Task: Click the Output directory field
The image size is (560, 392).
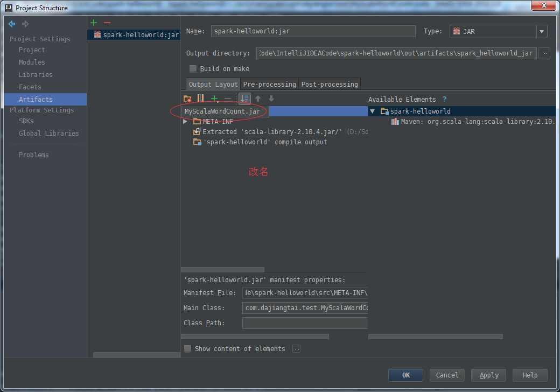Action: click(x=396, y=53)
